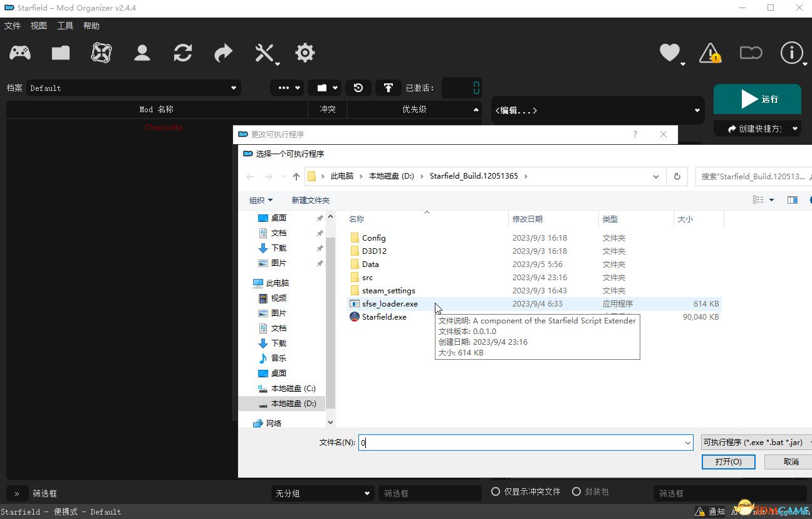Expand the 无分组 grouping dropdown

coord(323,493)
